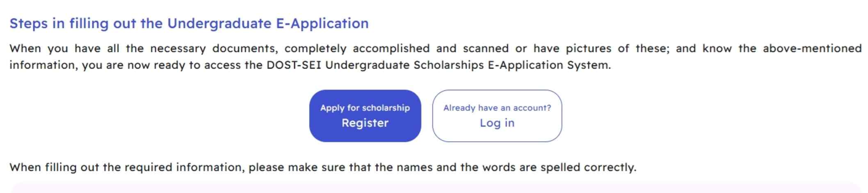Click the 'Already have an account?' text
Viewport: 868px width, 193px height.
click(x=497, y=108)
